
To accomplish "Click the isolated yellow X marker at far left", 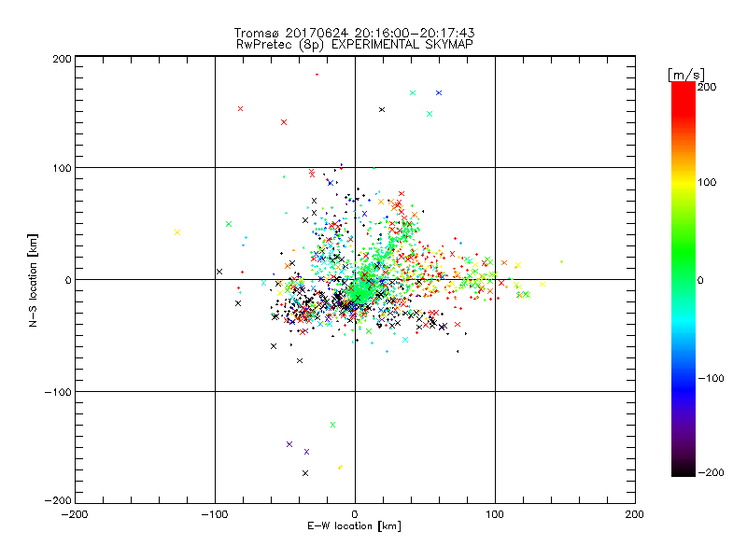I will click(177, 232).
